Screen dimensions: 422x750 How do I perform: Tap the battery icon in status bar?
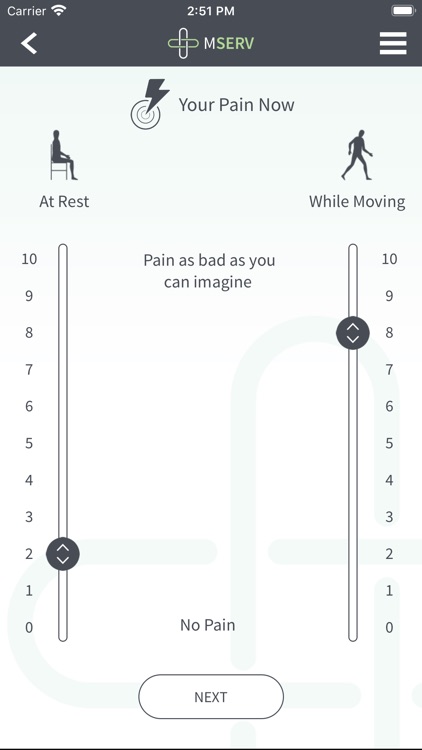(x=403, y=11)
